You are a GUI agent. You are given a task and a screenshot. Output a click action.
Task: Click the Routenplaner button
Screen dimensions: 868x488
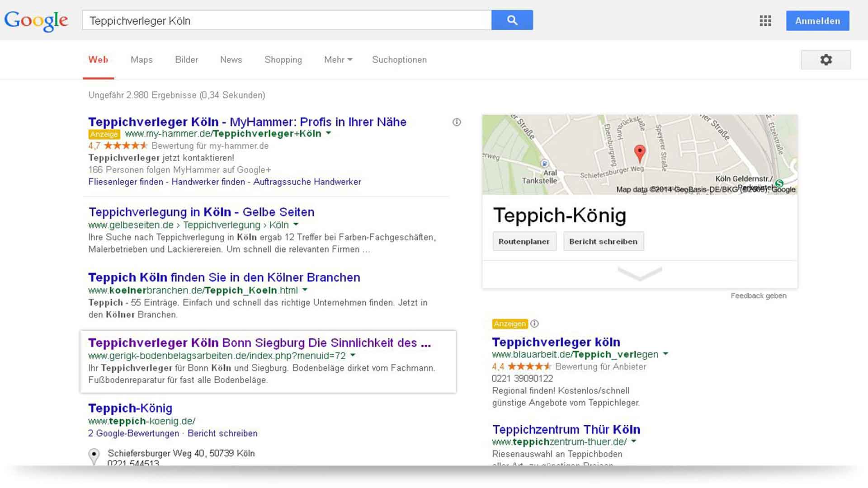524,241
